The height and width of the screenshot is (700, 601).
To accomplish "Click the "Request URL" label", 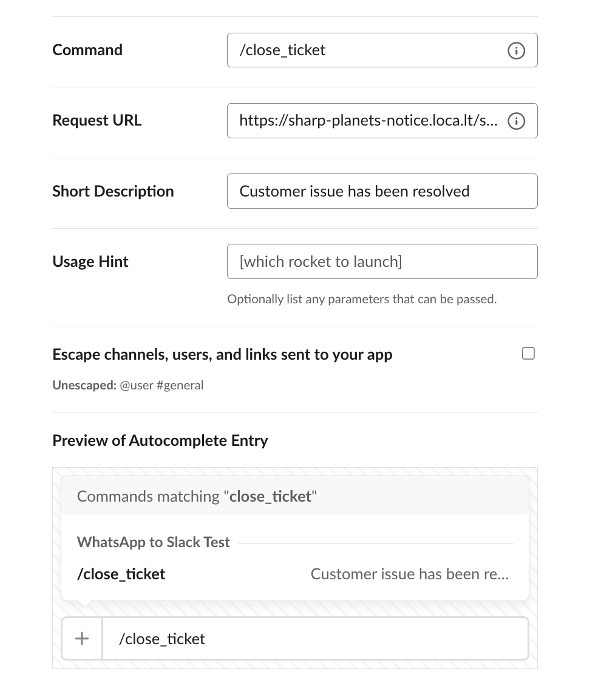I will [x=97, y=120].
